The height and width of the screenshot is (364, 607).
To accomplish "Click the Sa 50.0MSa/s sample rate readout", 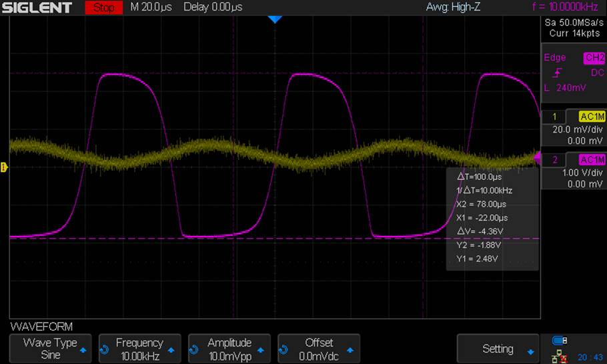I will click(574, 23).
